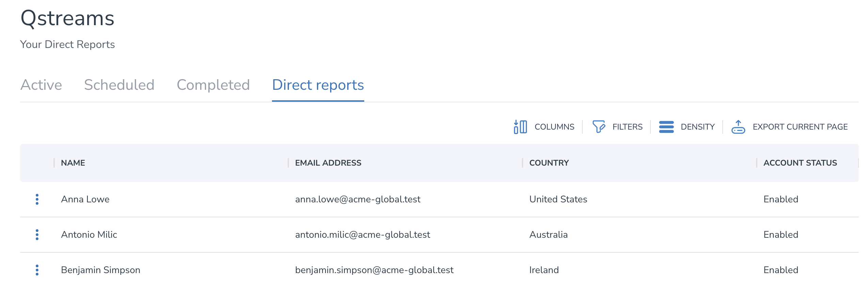Click the Density lines icon

[666, 127]
